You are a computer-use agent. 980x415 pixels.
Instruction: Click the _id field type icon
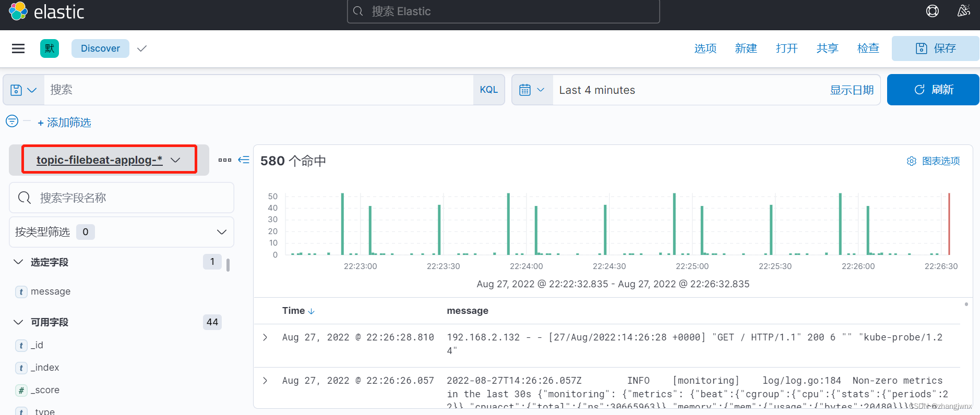coord(21,346)
